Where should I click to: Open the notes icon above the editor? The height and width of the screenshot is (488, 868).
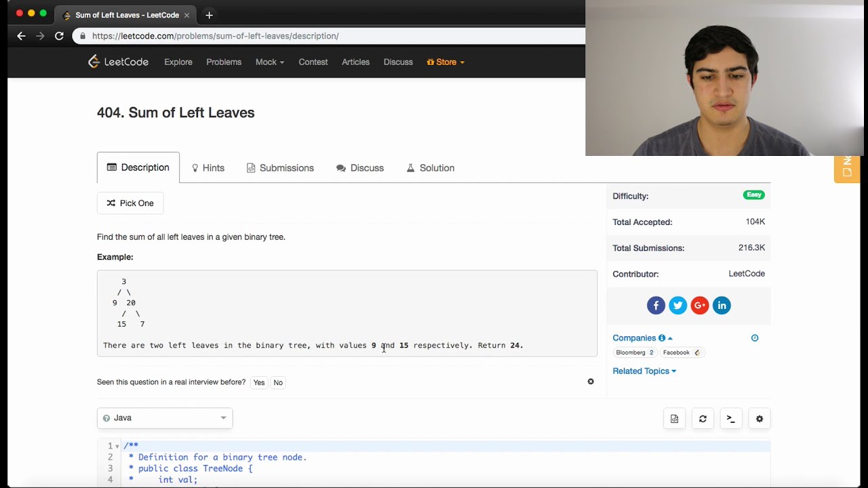pos(674,419)
